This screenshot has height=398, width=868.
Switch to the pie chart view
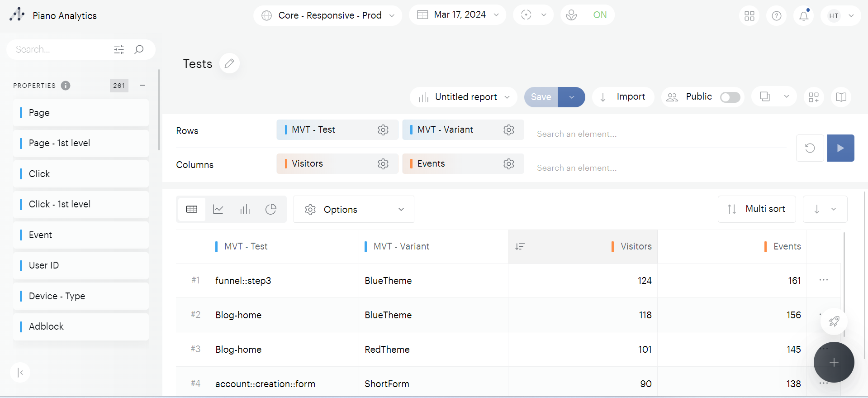271,209
